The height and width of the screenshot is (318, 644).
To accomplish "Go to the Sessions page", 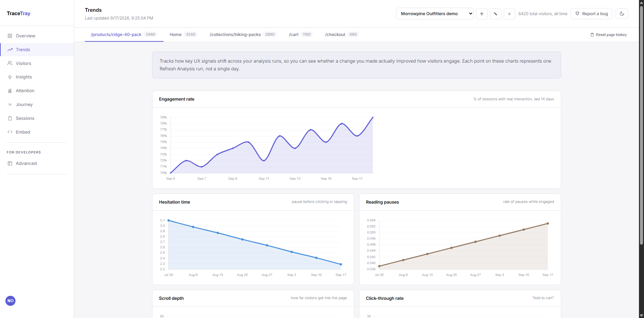I will pos(37,118).
